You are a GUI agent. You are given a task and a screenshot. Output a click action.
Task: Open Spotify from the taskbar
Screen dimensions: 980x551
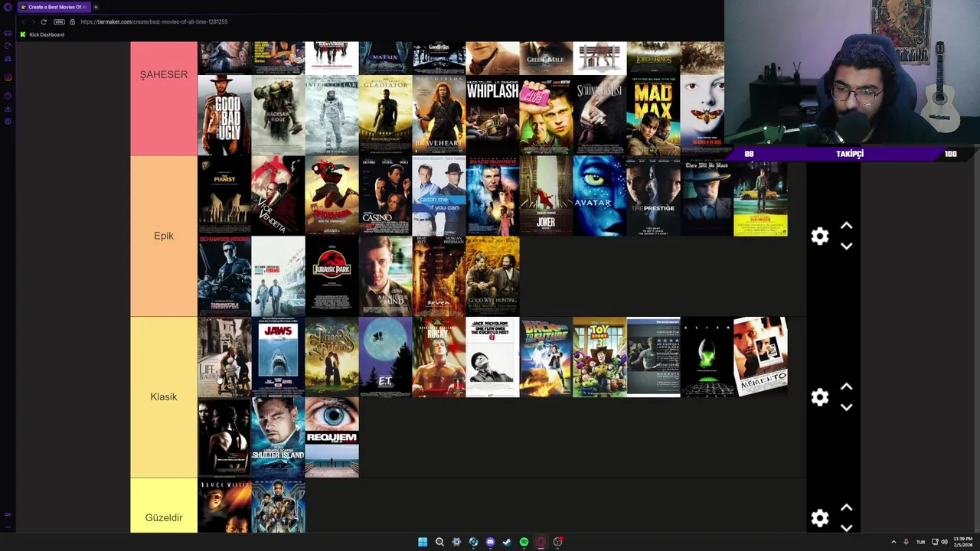(x=524, y=542)
